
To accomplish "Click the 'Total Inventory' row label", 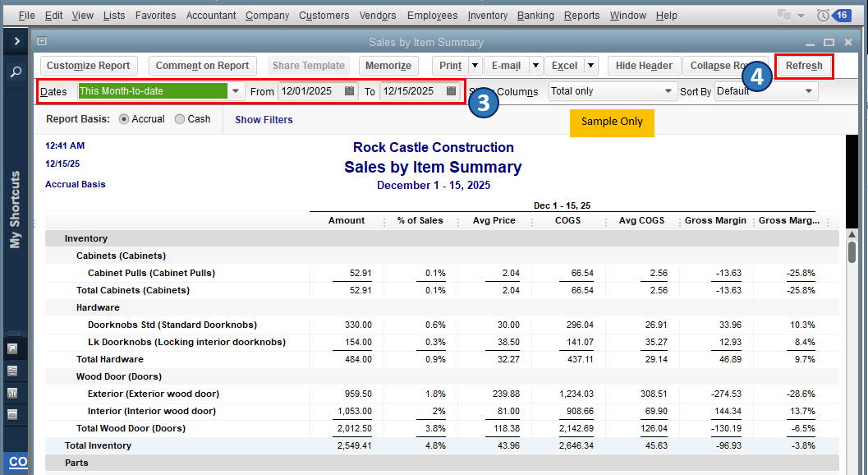I will [x=98, y=445].
